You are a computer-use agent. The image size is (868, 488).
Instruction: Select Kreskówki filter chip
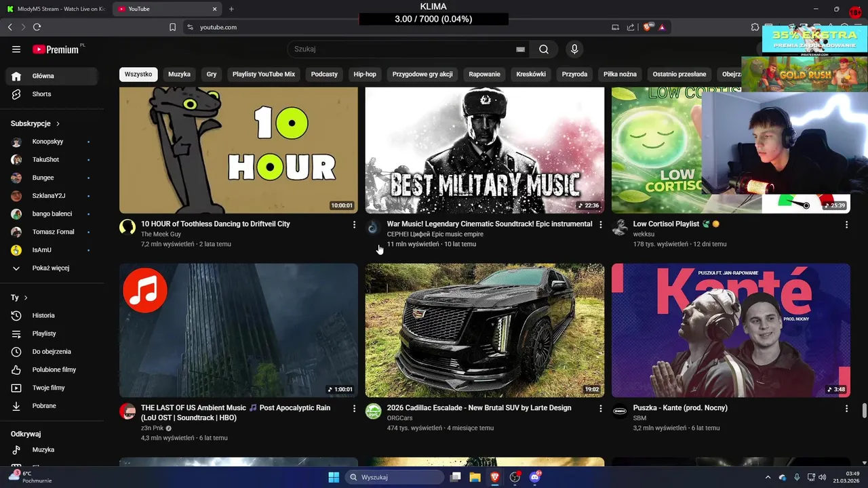tap(531, 74)
